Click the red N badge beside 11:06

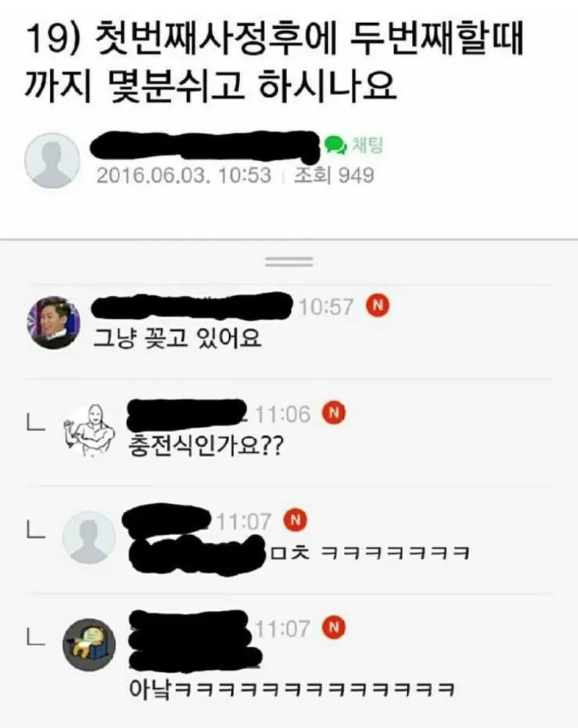(335, 412)
